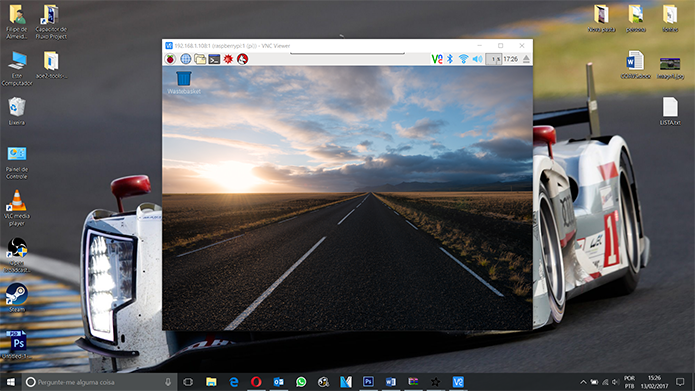Click the eject icon in Pi panel
The height and width of the screenshot is (391, 695).
point(526,59)
